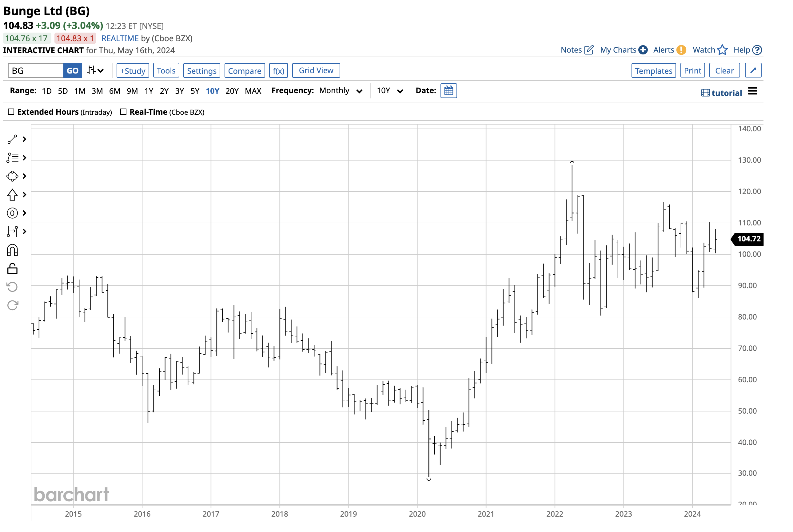The height and width of the screenshot is (532, 793).
Task: Expand the chart type selector chevron
Action: pyautogui.click(x=100, y=70)
